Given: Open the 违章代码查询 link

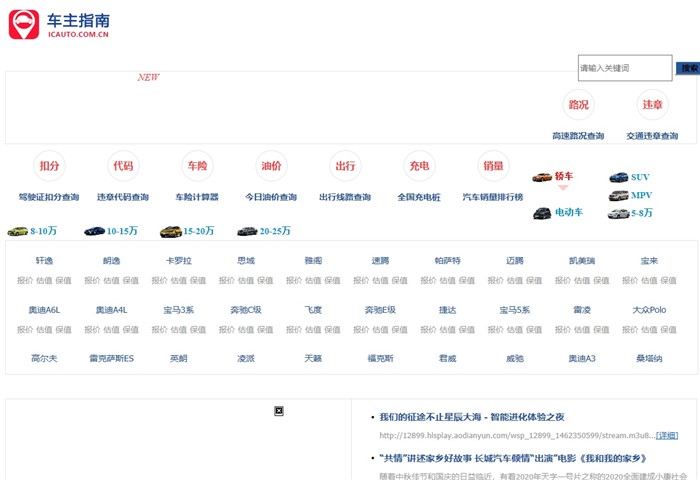Looking at the screenshot, I should (123, 197).
